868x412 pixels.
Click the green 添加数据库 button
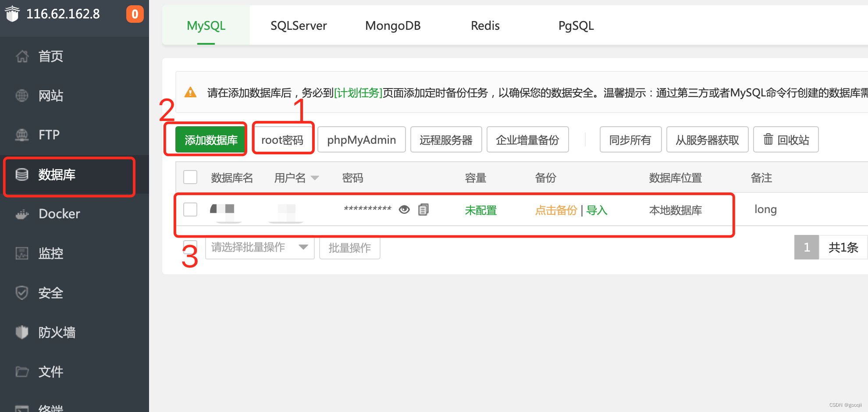coord(211,140)
